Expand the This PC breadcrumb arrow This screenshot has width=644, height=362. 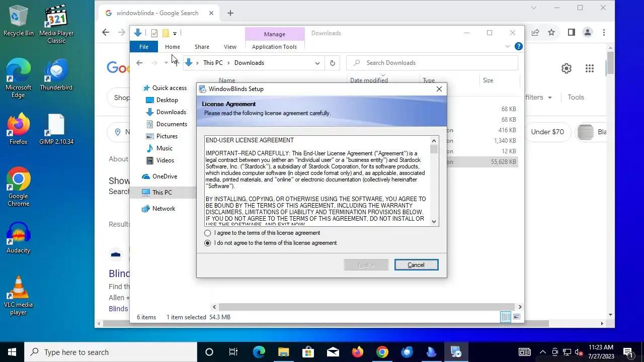pyautogui.click(x=228, y=63)
